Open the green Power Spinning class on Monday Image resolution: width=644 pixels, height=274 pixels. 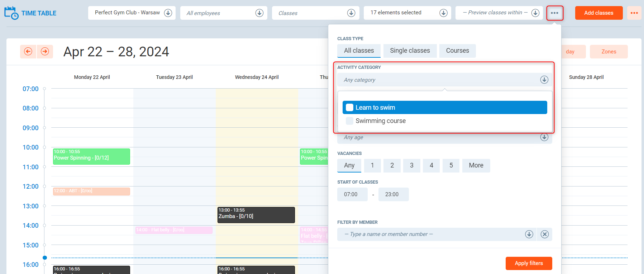[x=91, y=156]
